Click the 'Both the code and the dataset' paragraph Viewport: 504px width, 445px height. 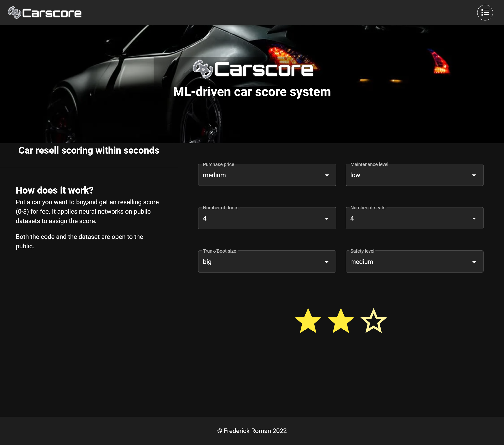tap(79, 241)
